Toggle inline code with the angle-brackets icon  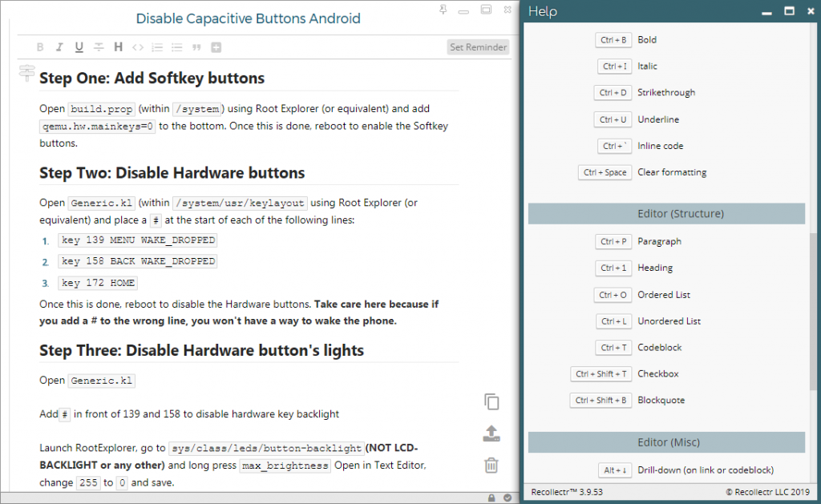pyautogui.click(x=138, y=47)
